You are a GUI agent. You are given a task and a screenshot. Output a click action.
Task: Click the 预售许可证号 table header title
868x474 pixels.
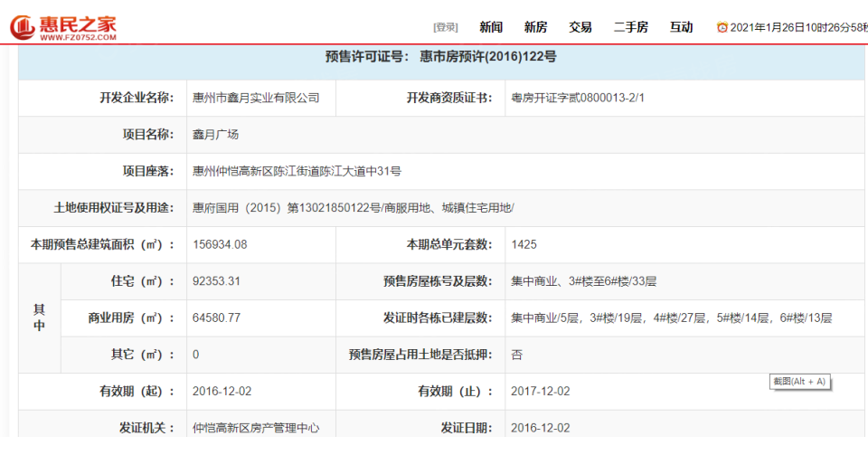(x=440, y=57)
